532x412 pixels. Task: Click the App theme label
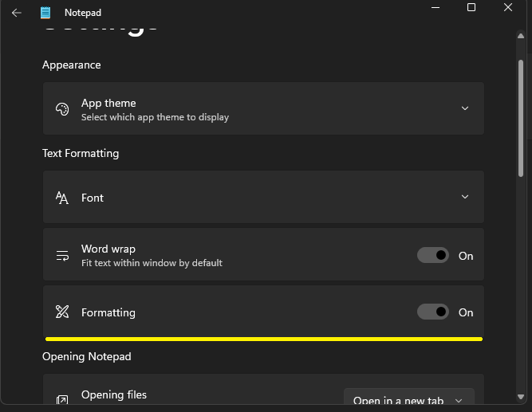pyautogui.click(x=108, y=103)
